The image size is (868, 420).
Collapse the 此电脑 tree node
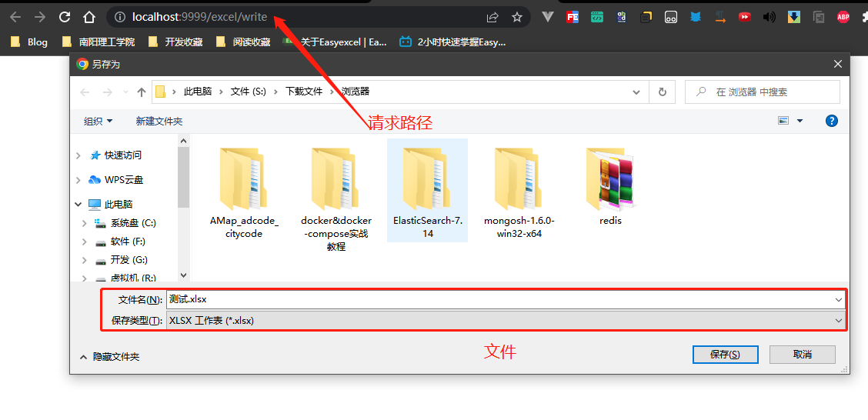78,205
